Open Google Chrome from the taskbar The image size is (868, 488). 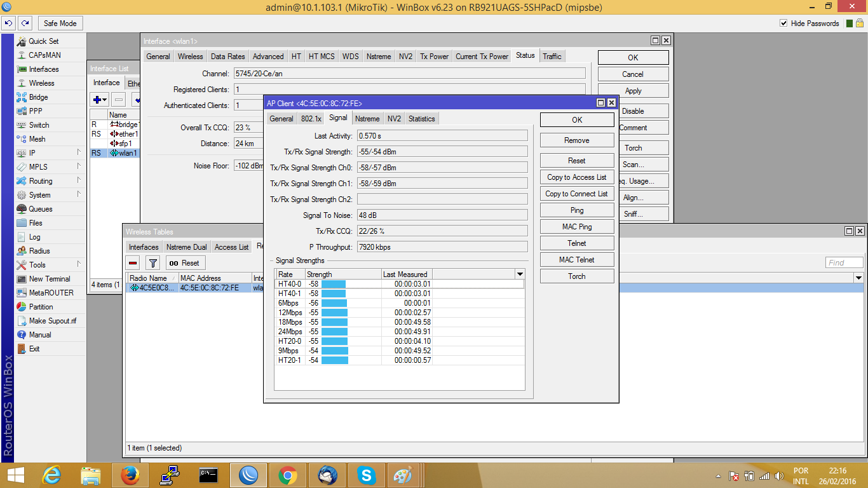coord(288,475)
